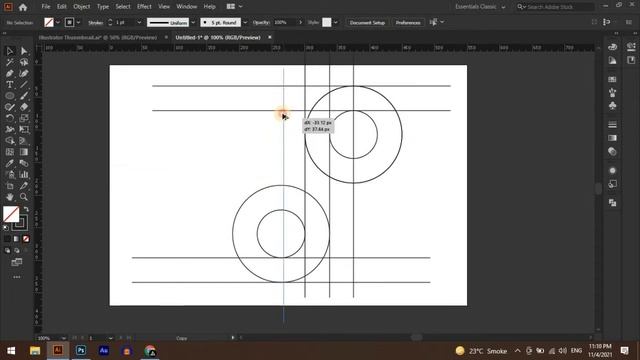The height and width of the screenshot is (360, 640).
Task: Select the Perspective Grid tool
Action: [x=24, y=141]
